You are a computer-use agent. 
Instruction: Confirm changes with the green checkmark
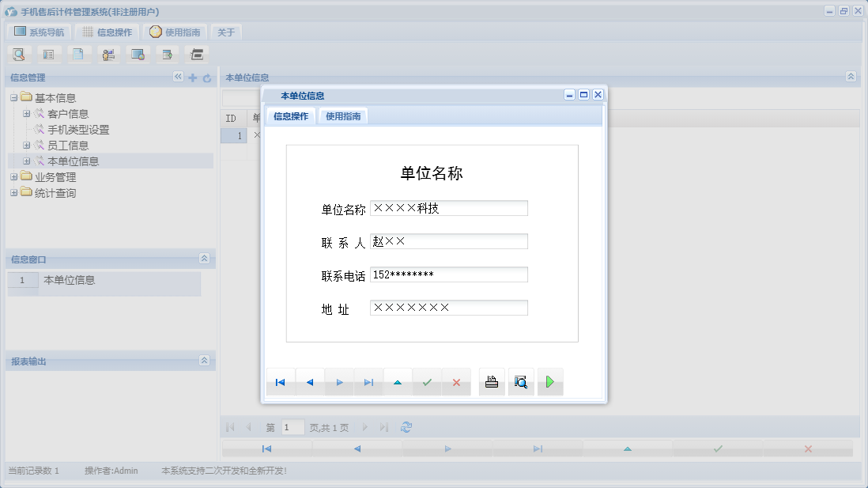pos(426,382)
